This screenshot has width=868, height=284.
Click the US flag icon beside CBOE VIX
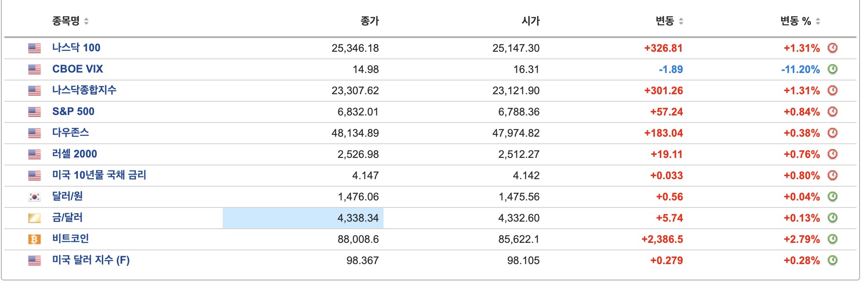tap(35, 69)
